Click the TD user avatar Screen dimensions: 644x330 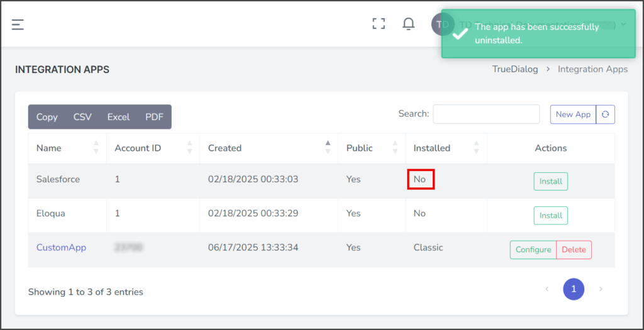(x=442, y=25)
